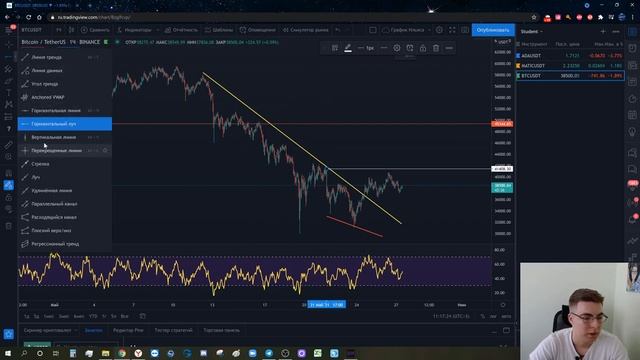The image size is (640, 360).
Task: Select the Arrow tool (Стрелка)
Action: point(64,164)
